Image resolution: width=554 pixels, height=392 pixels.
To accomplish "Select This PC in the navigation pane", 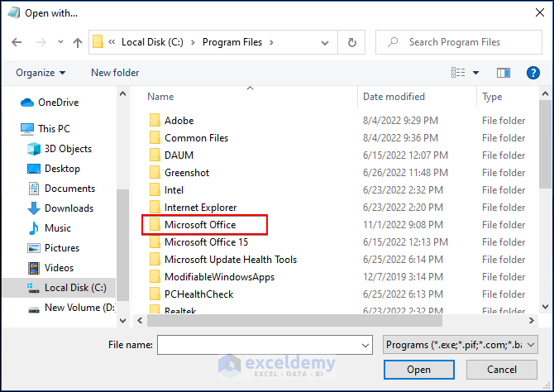I will pos(45,129).
